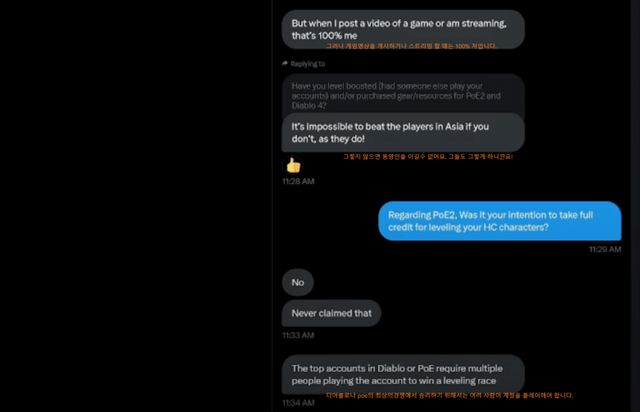Click the 11:33 AM timestamp
This screenshot has height=412, width=640.
298,335
